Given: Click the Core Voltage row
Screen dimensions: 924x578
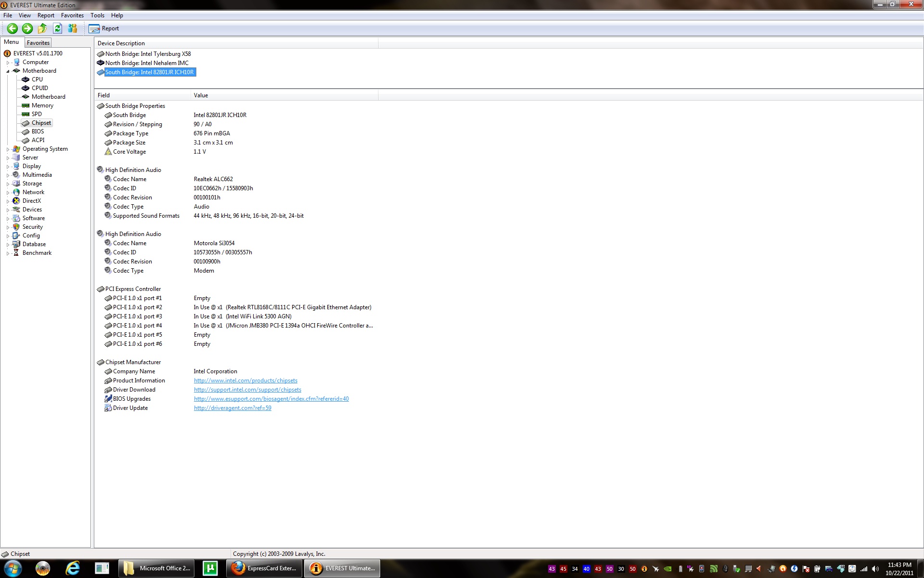Looking at the screenshot, I should click(236, 152).
